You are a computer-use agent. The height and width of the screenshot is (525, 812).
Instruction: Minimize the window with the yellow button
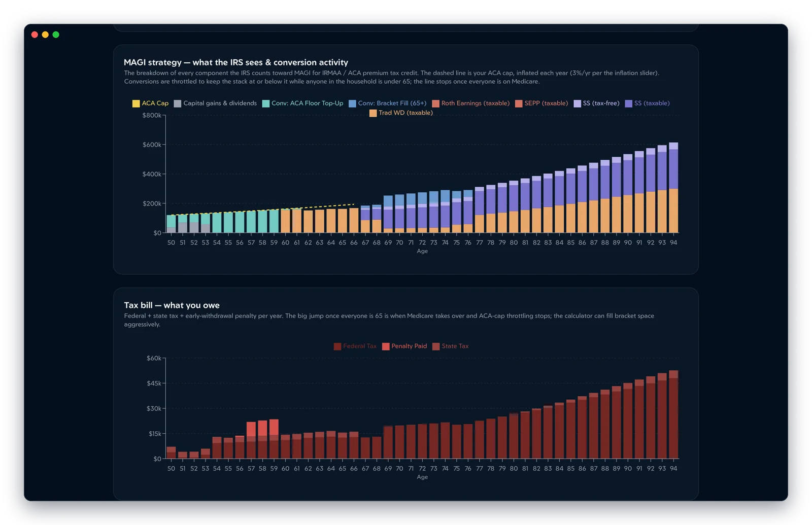(45, 35)
